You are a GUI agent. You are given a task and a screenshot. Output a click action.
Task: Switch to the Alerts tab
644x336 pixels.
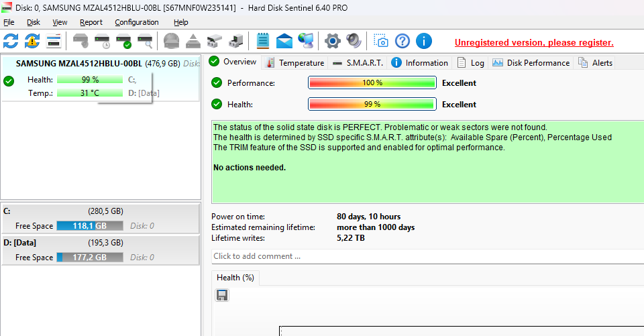click(595, 63)
